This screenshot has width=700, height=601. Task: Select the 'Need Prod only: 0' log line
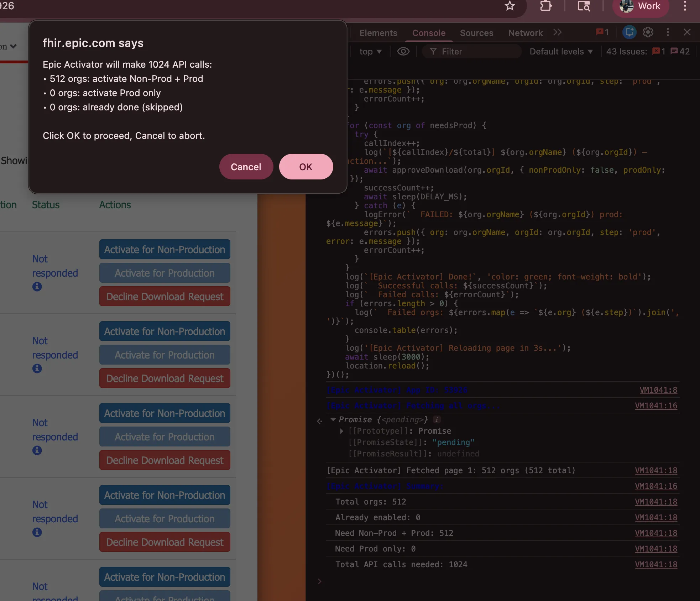coord(375,549)
